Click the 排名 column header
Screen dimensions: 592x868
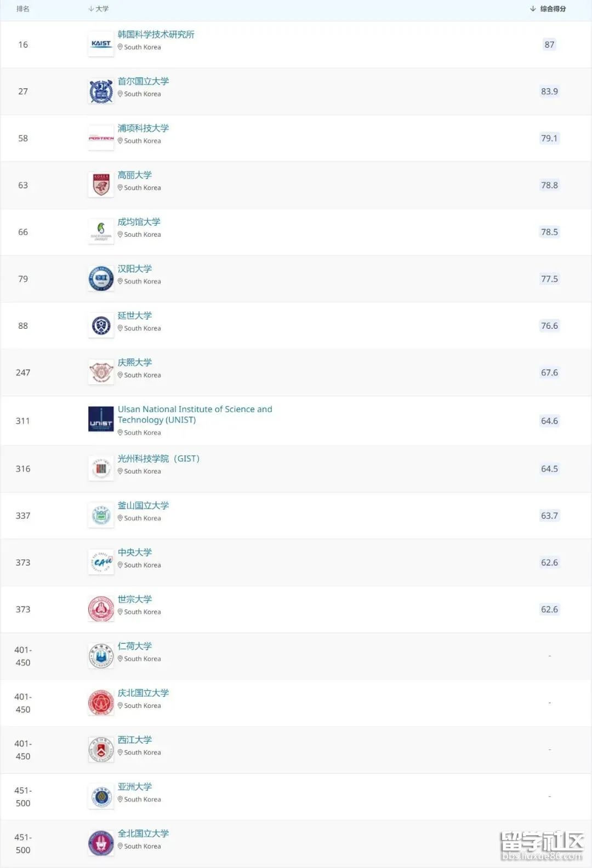pyautogui.click(x=22, y=9)
